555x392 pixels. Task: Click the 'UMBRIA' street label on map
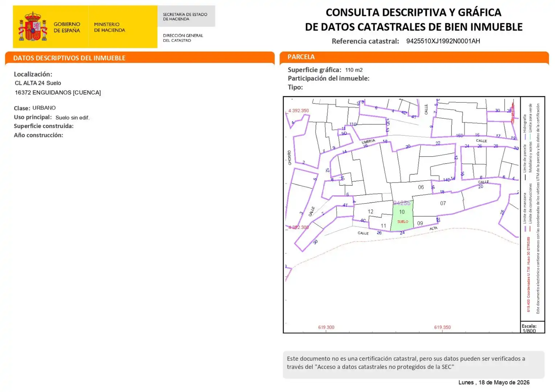(368, 141)
